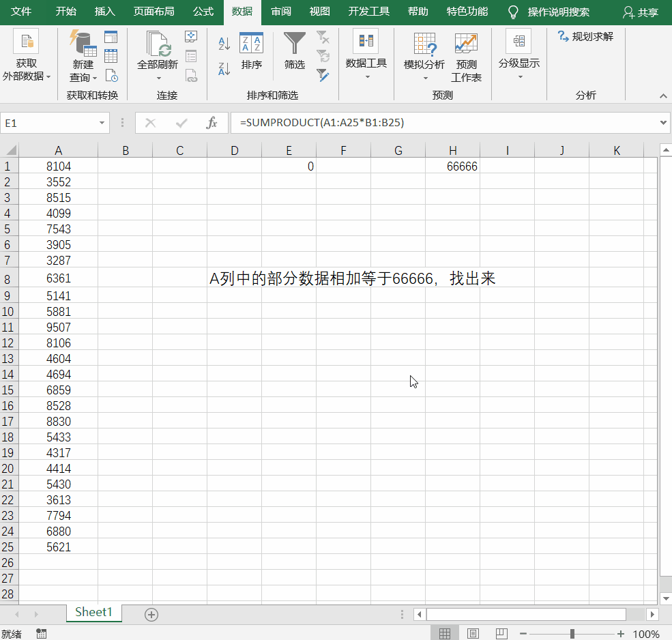Click the zoom out minus button
Screen dimensions: 672x640
(523, 634)
